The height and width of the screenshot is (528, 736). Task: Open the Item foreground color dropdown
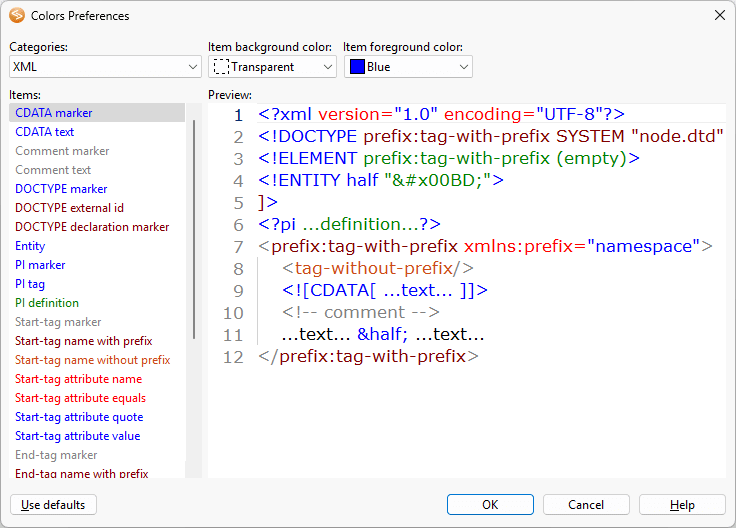point(408,67)
